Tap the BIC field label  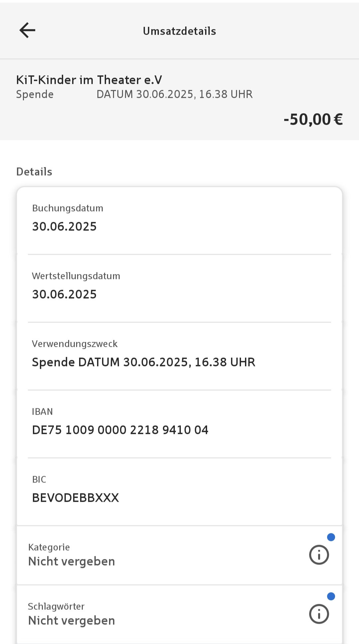(39, 479)
